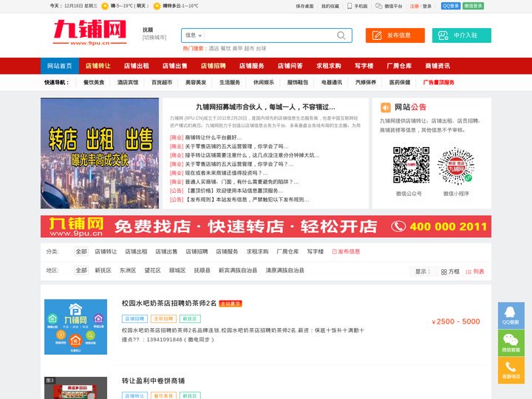Click 广告置顶服务 red link

pyautogui.click(x=439, y=83)
